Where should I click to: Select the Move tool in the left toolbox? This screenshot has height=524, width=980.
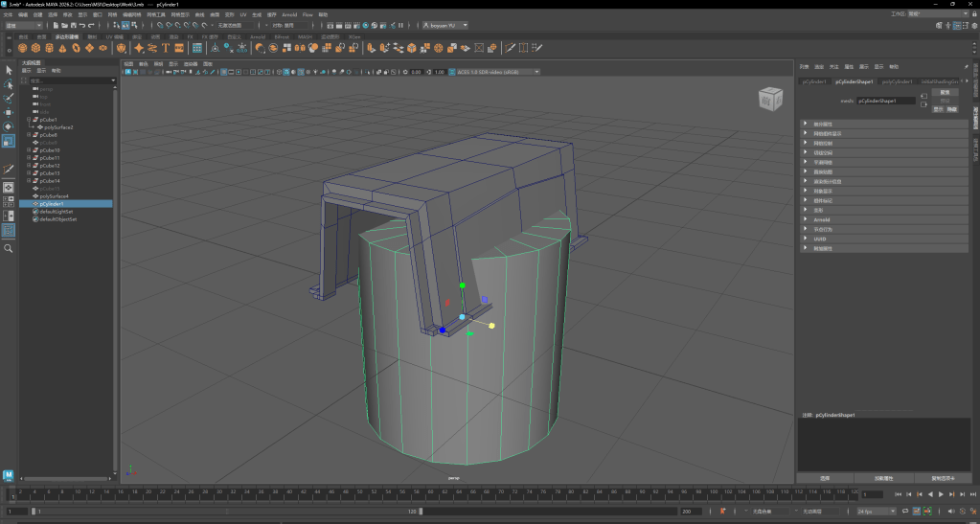coord(9,112)
